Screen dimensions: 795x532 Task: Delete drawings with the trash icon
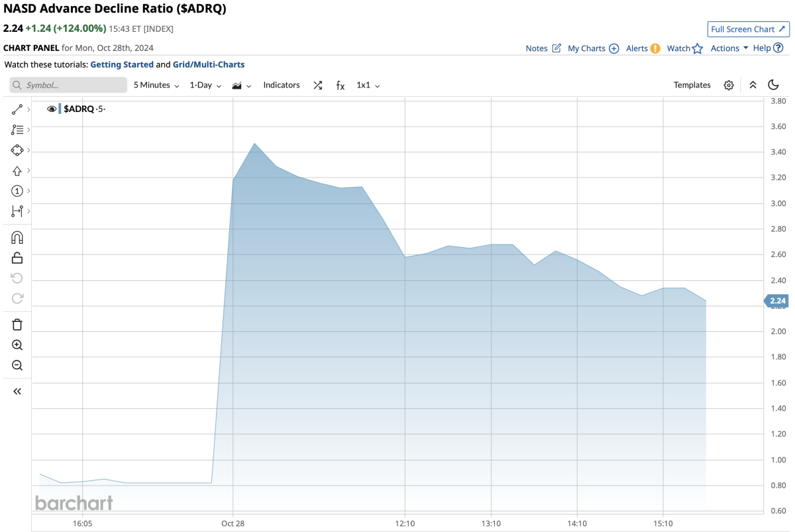pos(17,325)
